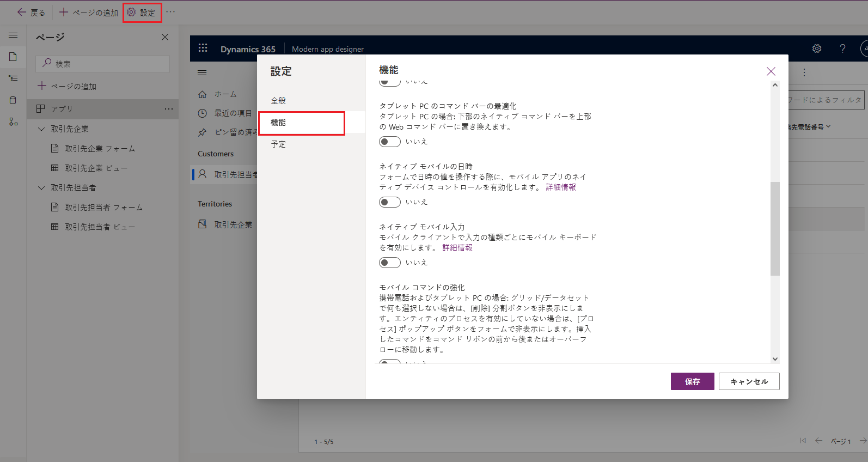Close the 設定 dialog with X
Image resolution: width=868 pixels, height=462 pixels.
[x=771, y=71]
